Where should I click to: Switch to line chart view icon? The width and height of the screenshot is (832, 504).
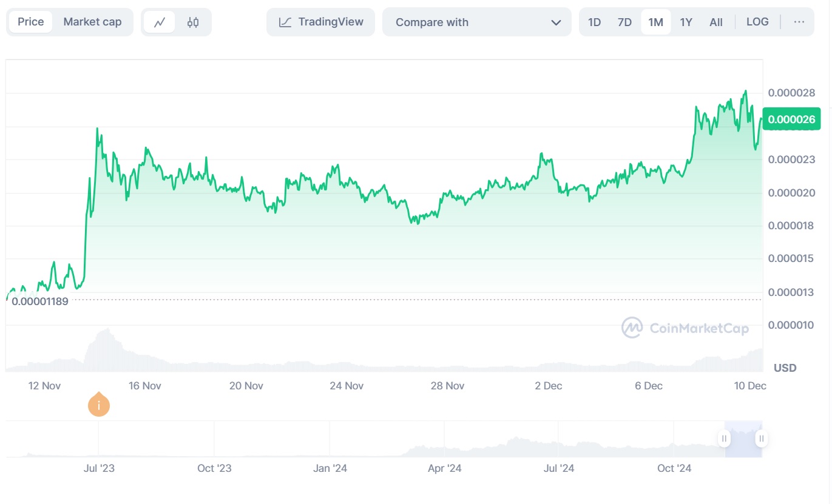click(160, 22)
